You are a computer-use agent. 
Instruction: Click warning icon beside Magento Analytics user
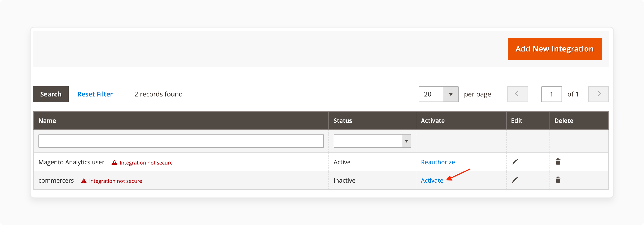pos(114,163)
